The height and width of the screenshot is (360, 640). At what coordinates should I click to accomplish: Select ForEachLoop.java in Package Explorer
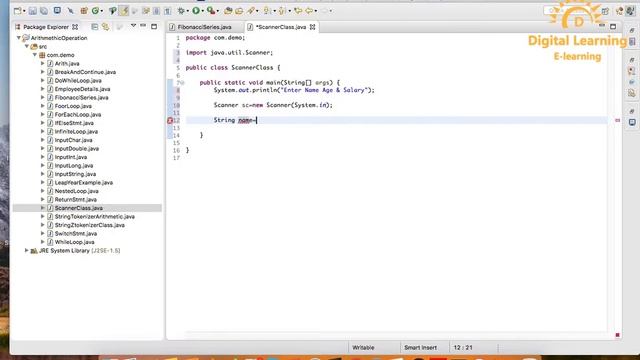tap(78, 115)
